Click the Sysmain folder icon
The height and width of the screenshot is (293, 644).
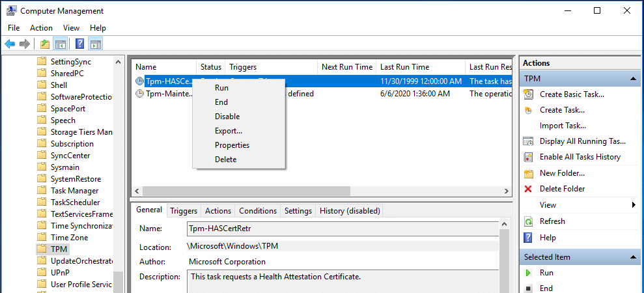(42, 167)
